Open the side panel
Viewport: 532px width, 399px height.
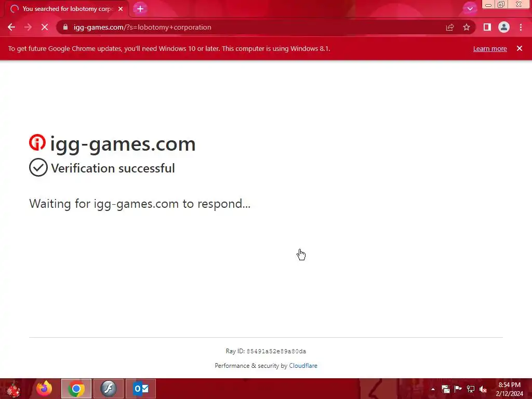pos(487,27)
